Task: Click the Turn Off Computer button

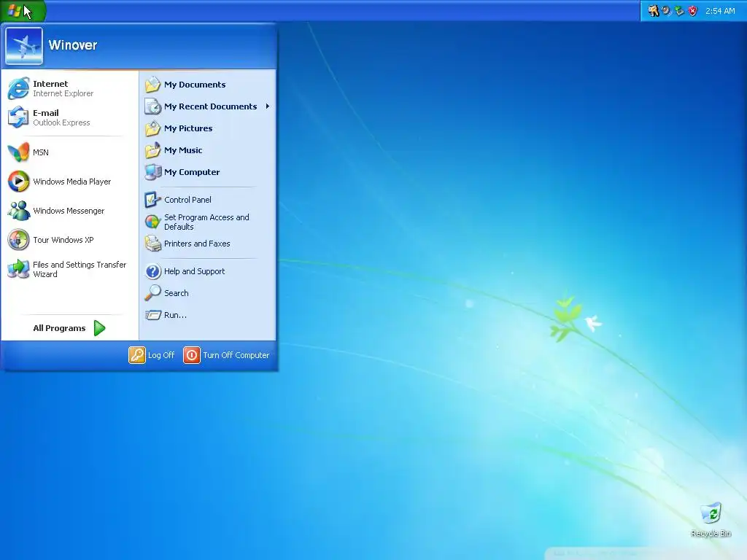Action: [x=227, y=355]
